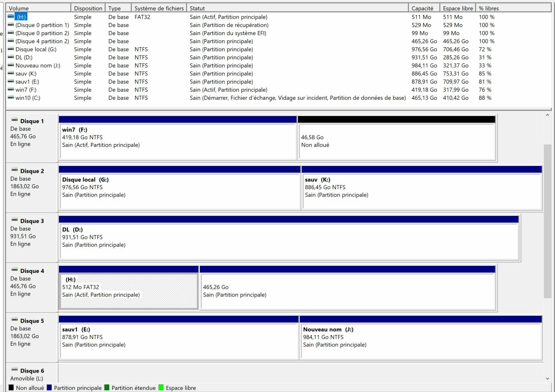
Task: Click the bright green Espace libre legend swatch
Action: click(161, 388)
